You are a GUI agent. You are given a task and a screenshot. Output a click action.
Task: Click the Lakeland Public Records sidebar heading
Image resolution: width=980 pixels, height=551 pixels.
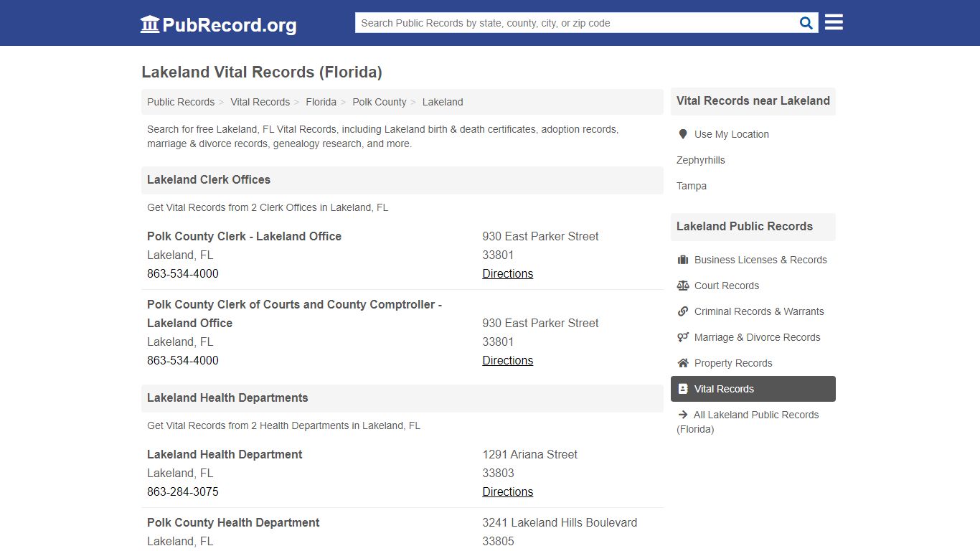744,226
